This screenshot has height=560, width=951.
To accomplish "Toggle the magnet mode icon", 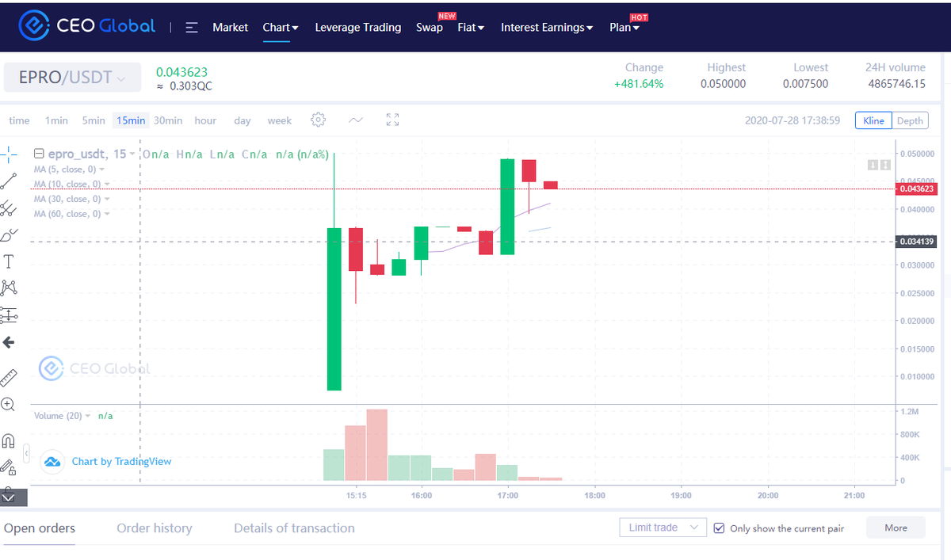I will [x=8, y=441].
